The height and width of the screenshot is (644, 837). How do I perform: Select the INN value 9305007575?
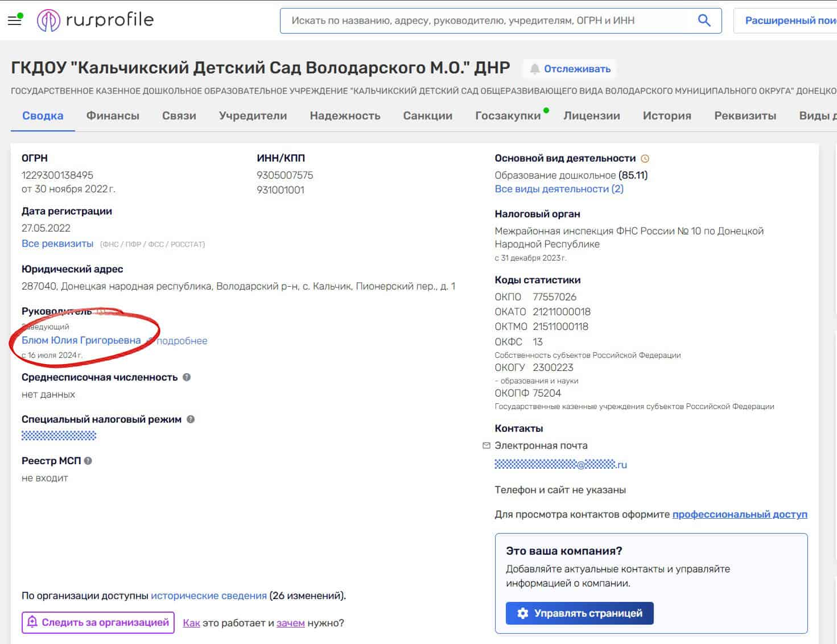click(x=285, y=175)
